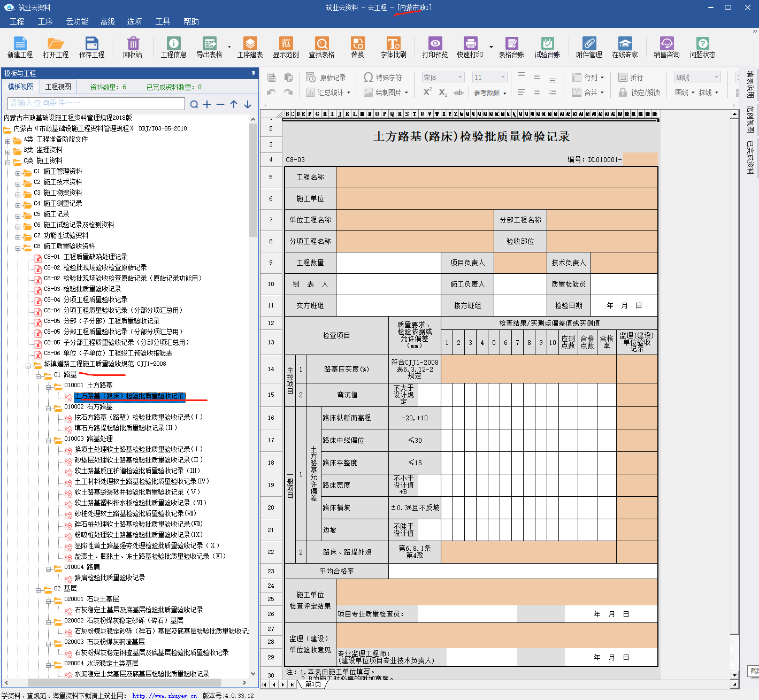Screen dimensions: 759x700
Task: Open the 云功能 menu
Action: click(x=77, y=21)
